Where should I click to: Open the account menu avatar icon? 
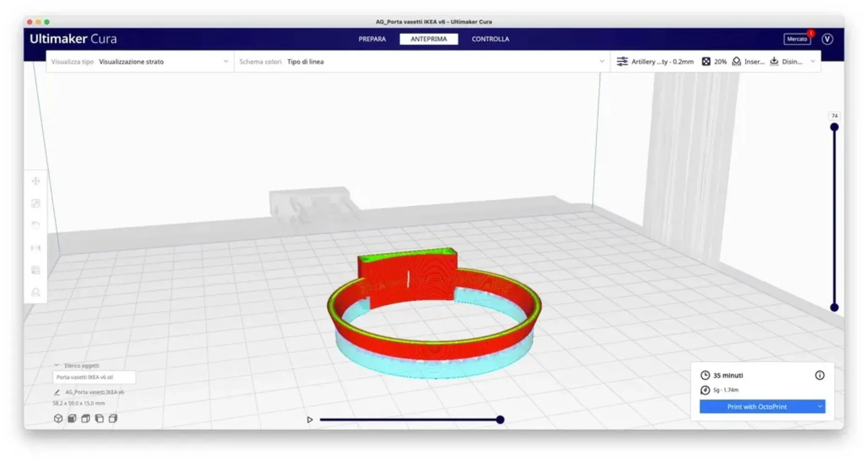coord(827,39)
